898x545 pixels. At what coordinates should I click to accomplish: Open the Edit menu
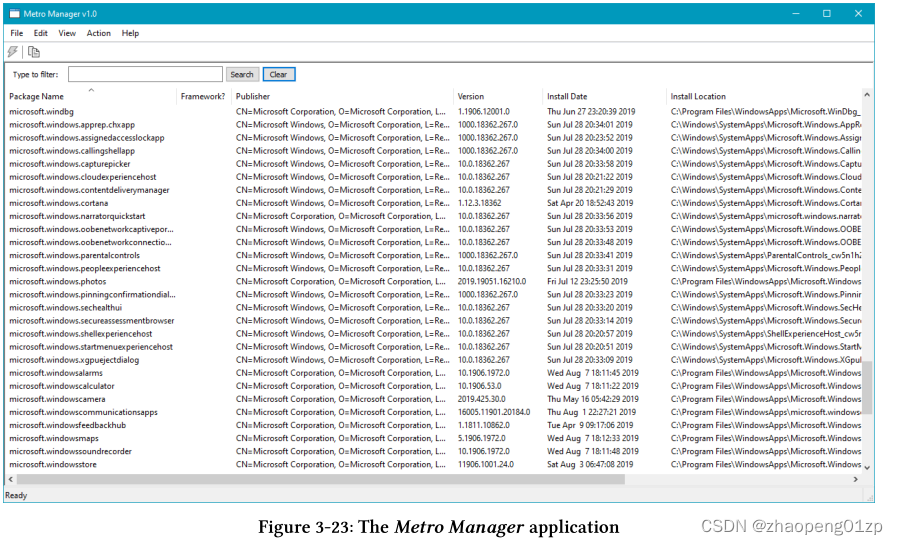point(41,33)
